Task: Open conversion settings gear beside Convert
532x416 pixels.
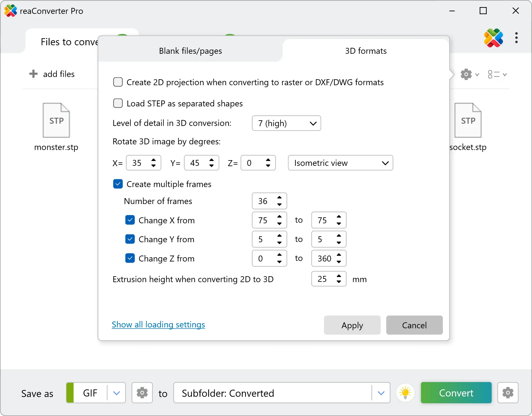Action: pos(508,393)
